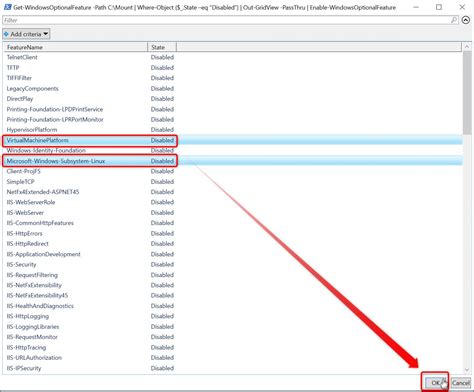474x392 pixels.
Task: Minimize the Out-GridView window
Action: click(x=416, y=7)
